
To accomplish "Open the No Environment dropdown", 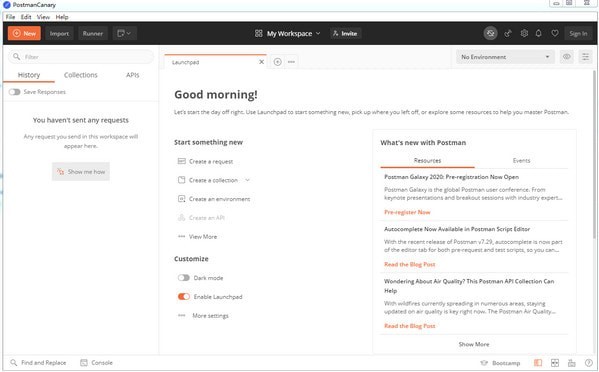I will click(505, 57).
